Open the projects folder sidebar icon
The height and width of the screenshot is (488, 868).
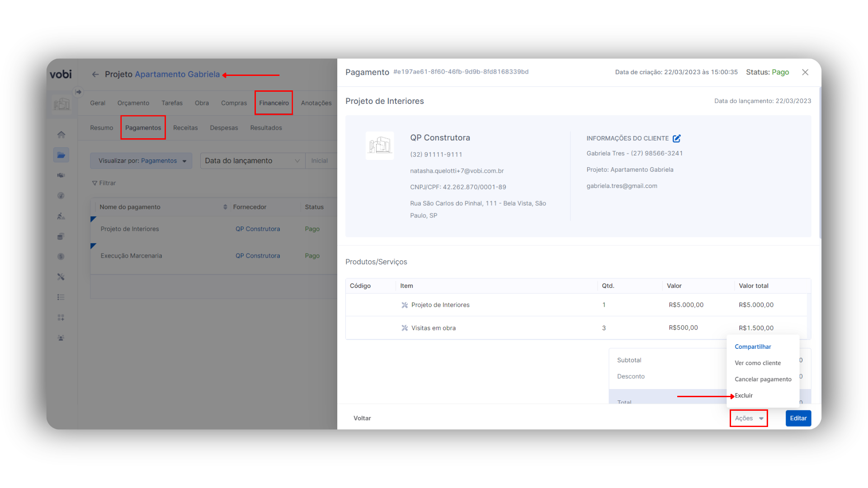61,155
